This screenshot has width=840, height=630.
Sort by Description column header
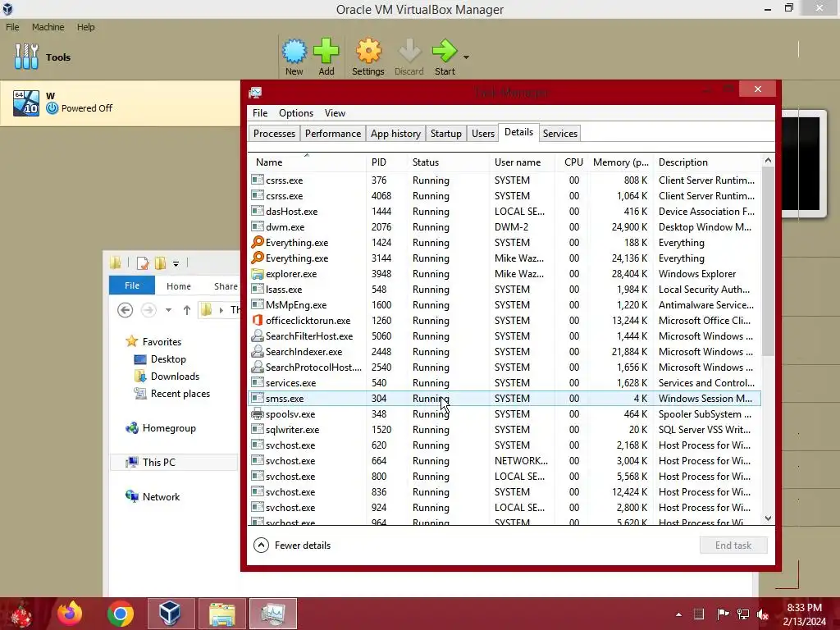click(x=707, y=162)
